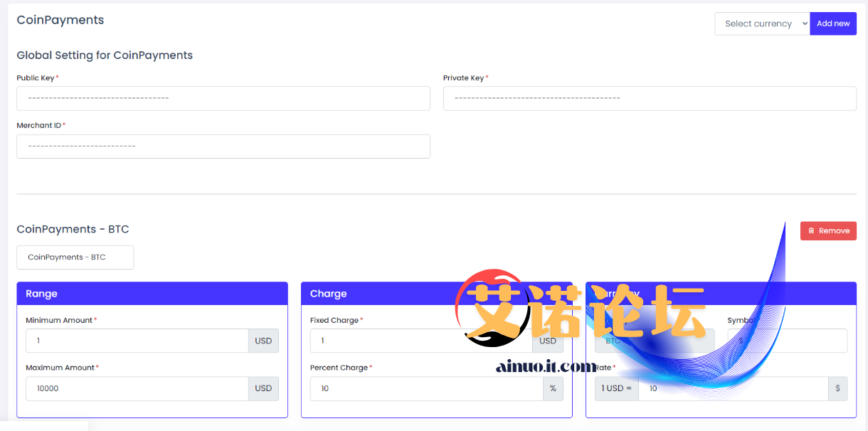Click the "Fixed Charge" label
Viewport: 868px width, 431px height.
click(x=334, y=320)
